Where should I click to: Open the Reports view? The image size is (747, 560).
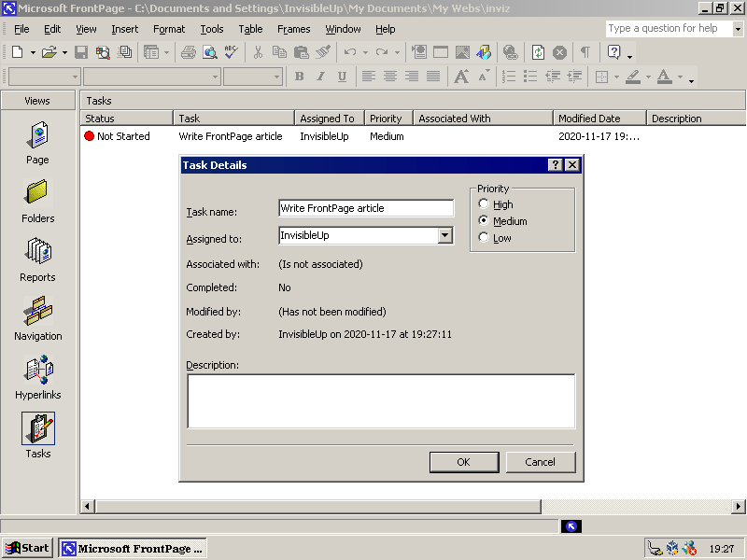point(37,260)
